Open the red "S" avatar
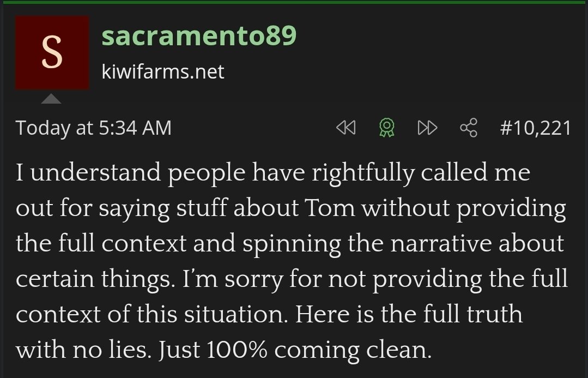This screenshot has height=378, width=588. (52, 52)
